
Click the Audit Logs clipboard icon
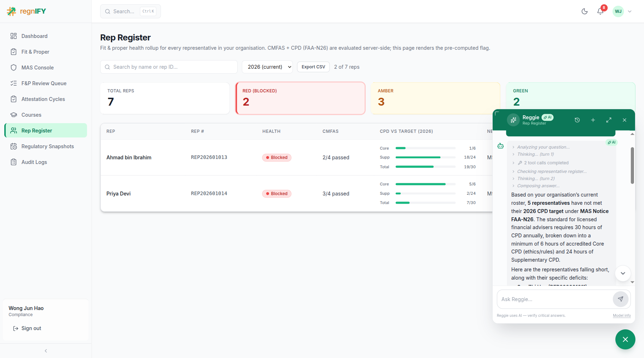pos(14,162)
